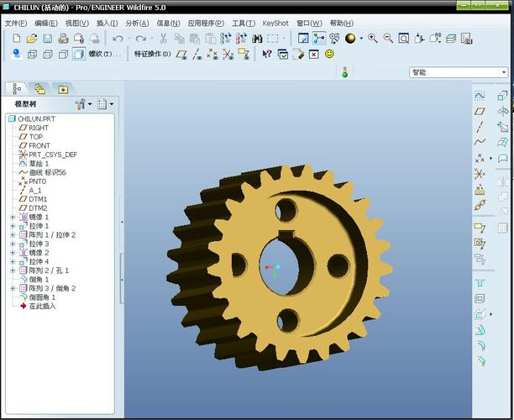Open the 文件(F) menu
This screenshot has height=420, width=514.
pos(16,24)
